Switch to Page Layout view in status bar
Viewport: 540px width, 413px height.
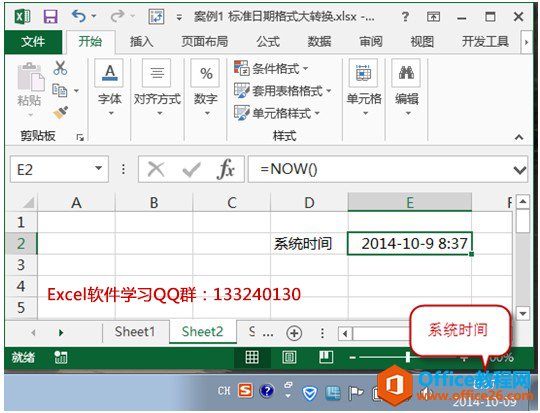point(289,357)
